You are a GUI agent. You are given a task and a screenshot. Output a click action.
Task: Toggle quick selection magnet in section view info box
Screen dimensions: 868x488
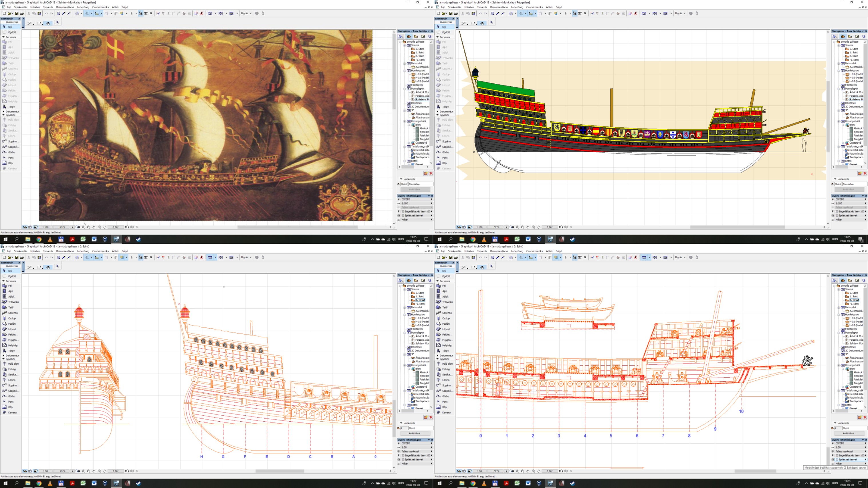(482, 267)
